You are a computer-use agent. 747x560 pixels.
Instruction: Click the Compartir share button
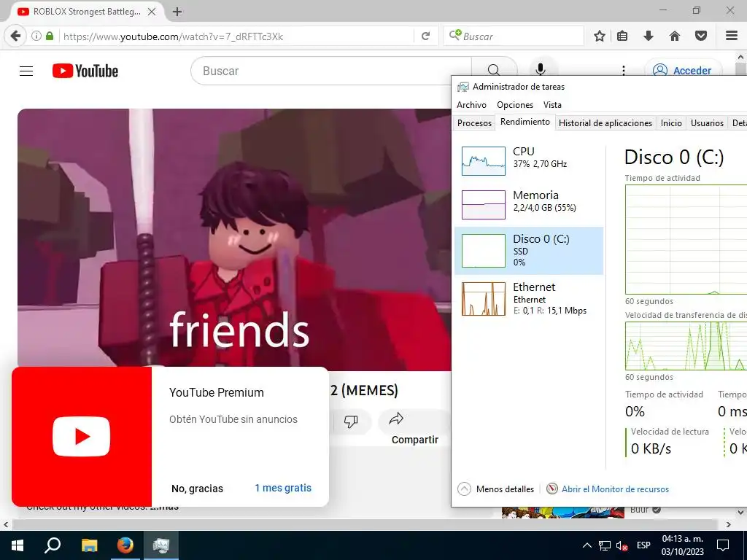(x=413, y=427)
